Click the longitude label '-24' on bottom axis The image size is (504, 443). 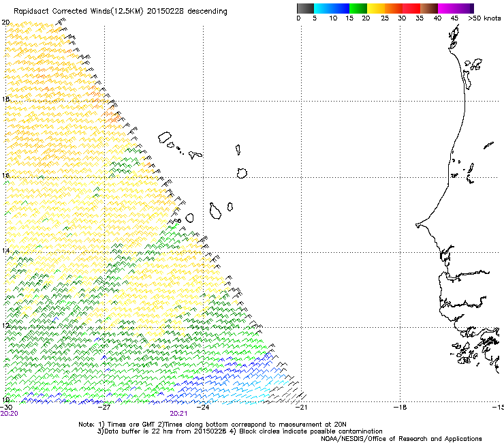[x=203, y=407]
